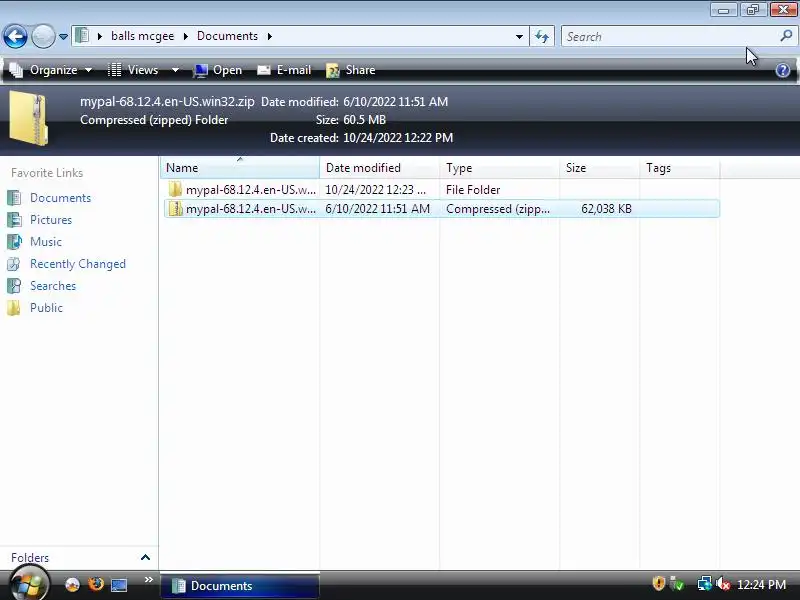Open the Views dropdown arrow
Viewport: 800px width, 600px height.
tap(175, 70)
